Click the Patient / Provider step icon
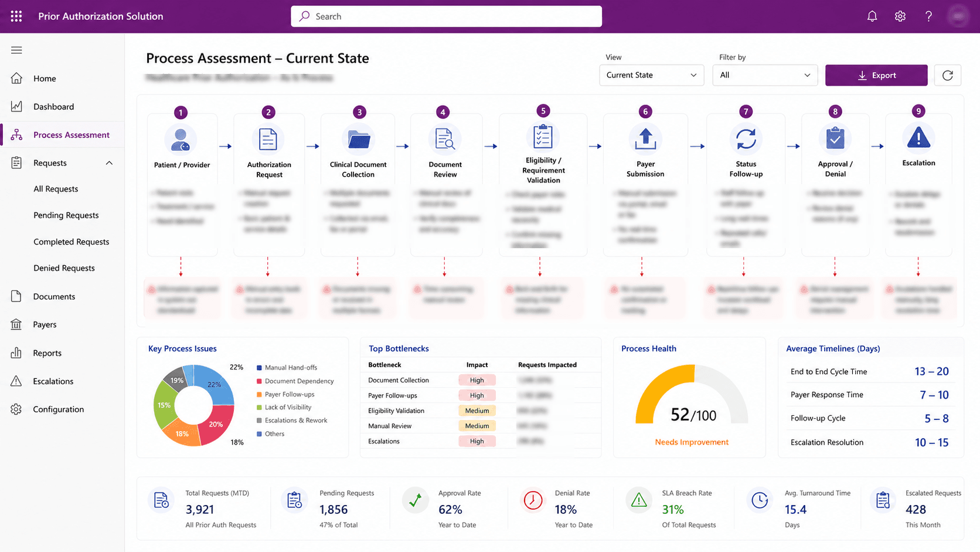This screenshot has width=980, height=552. coord(181,140)
